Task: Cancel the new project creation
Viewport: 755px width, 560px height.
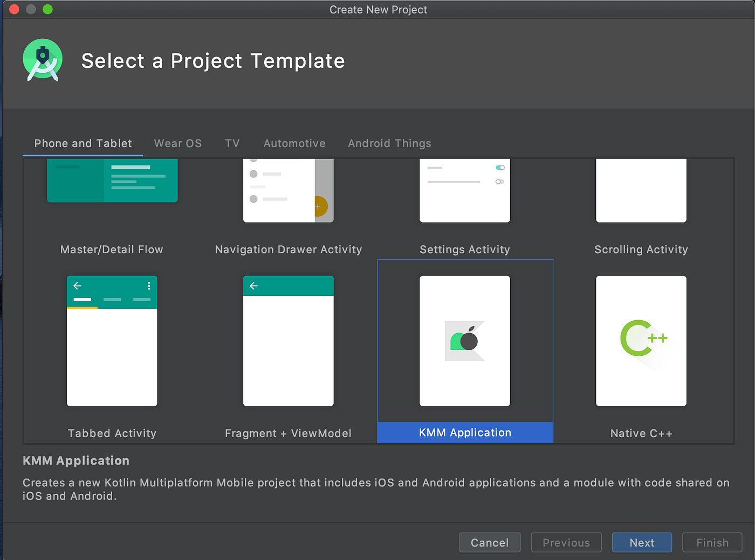Action: 489,542
